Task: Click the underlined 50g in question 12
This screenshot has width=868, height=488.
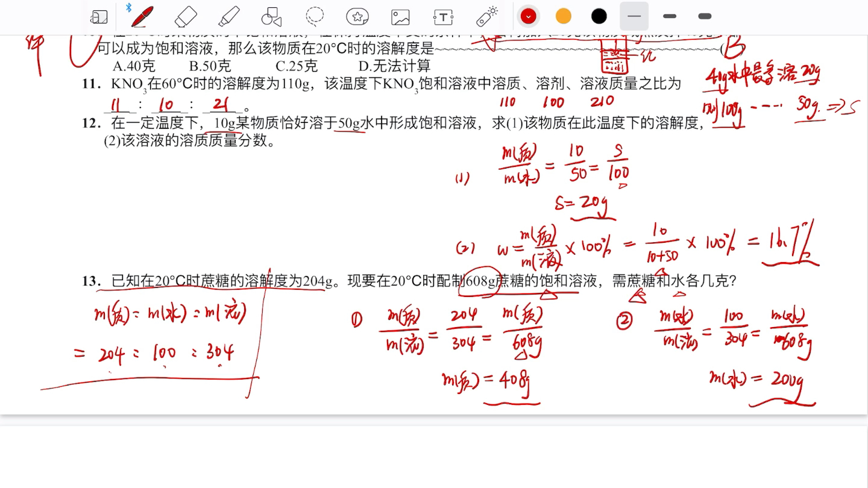Action: pos(349,124)
